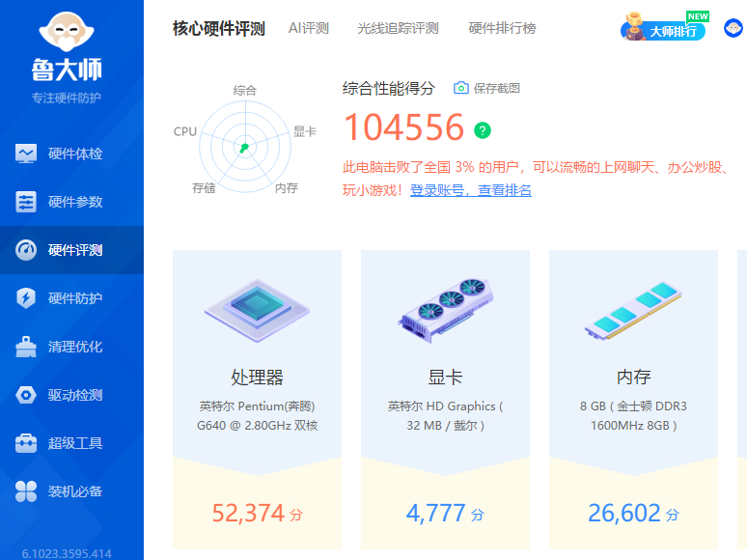The height and width of the screenshot is (560, 747).
Task: Click 综合性能得分 heading
Action: tap(389, 88)
